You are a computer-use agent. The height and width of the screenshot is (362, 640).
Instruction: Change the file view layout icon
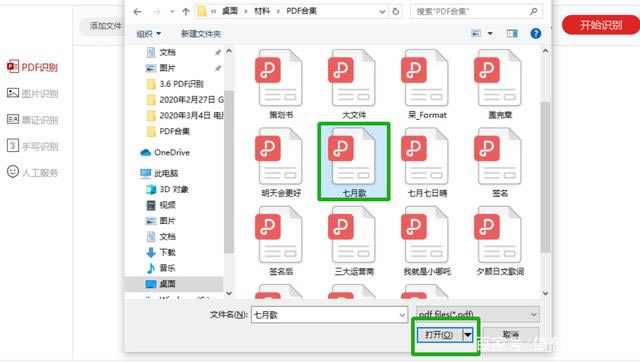[476, 33]
